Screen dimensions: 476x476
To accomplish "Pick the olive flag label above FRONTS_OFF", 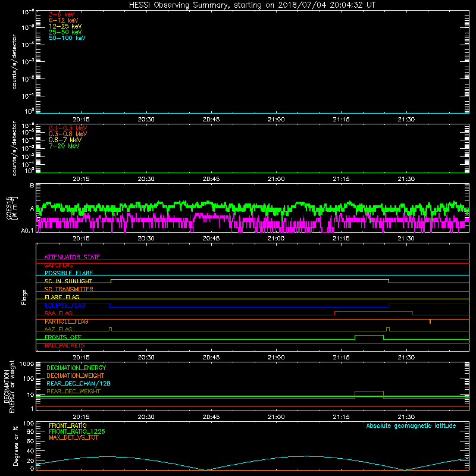I will pyautogui.click(x=58, y=329).
